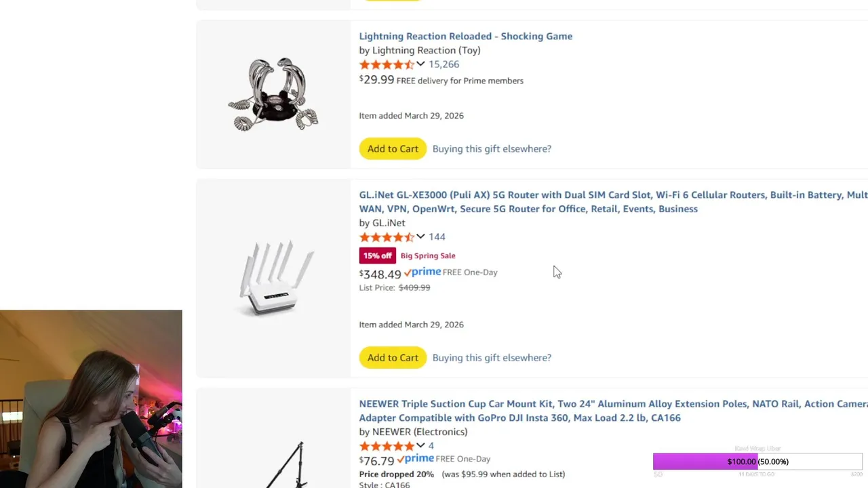The height and width of the screenshot is (488, 868).
Task: Add GL.iNet router to cart
Action: pyautogui.click(x=393, y=357)
